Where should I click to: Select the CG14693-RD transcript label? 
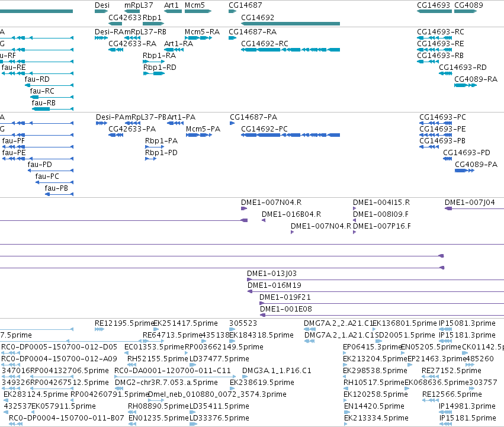(463, 68)
